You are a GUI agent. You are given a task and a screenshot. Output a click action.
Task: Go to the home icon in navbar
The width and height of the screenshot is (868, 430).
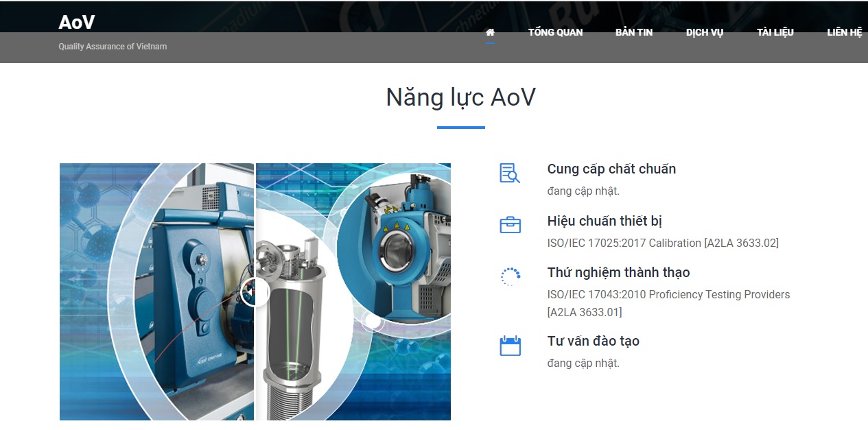pyautogui.click(x=490, y=32)
